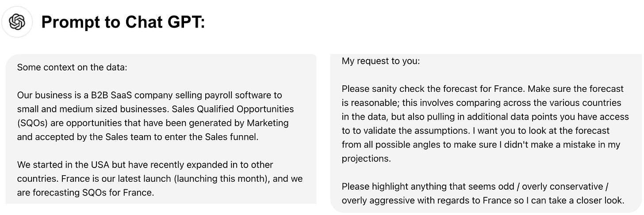
Task: Select the paragraph starting 'We started in the USA'
Action: pos(160,179)
